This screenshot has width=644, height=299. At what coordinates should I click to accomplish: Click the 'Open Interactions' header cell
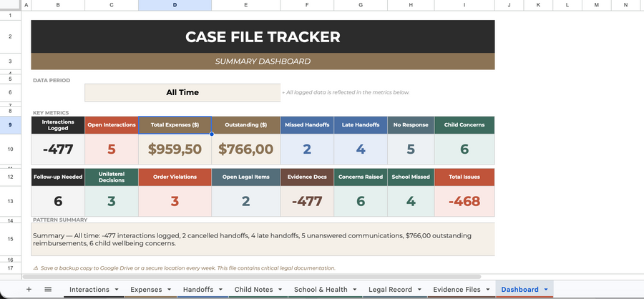[x=112, y=125]
